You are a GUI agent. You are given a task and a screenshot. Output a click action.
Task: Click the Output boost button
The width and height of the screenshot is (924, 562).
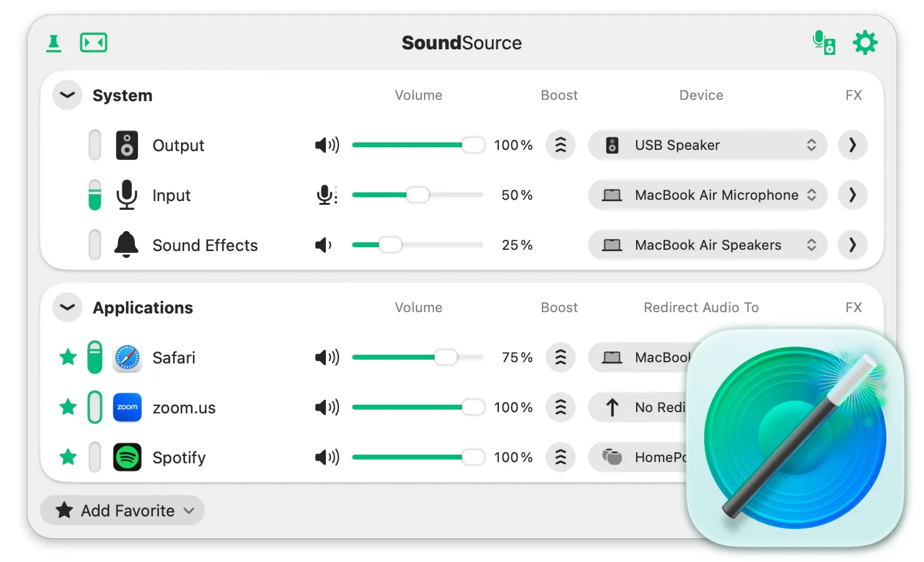(561, 145)
